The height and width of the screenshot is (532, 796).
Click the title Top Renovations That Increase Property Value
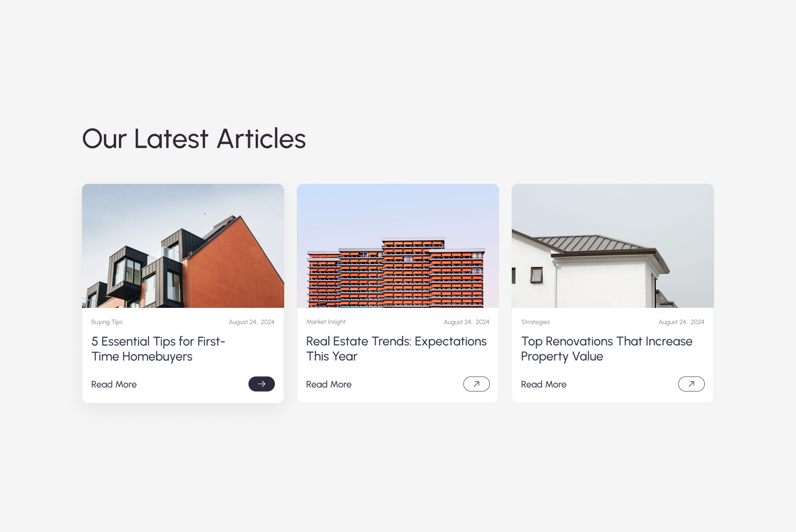(x=607, y=349)
